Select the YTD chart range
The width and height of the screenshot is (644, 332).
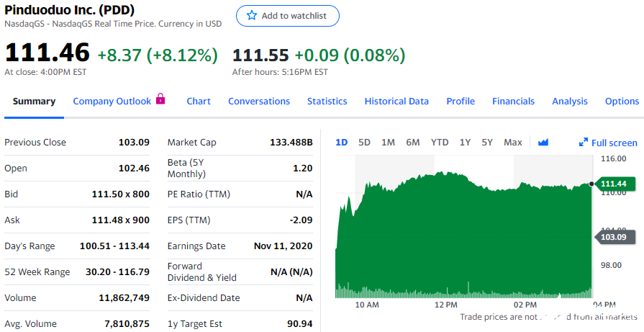pyautogui.click(x=440, y=142)
